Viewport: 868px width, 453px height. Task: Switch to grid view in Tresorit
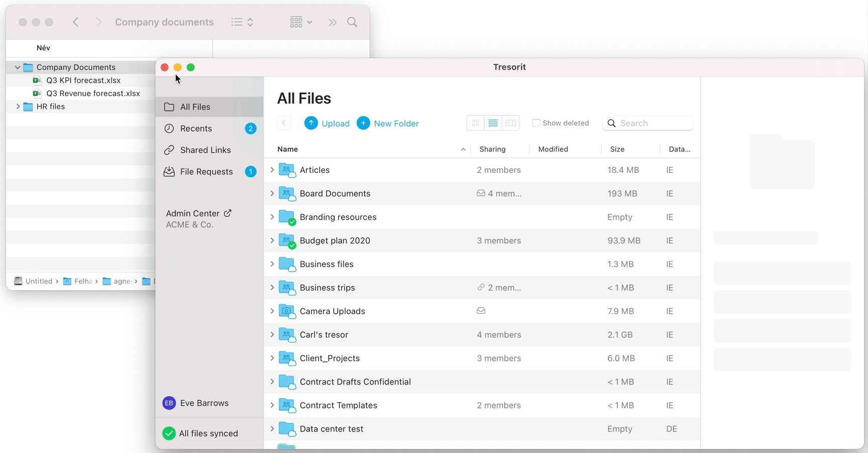(475, 123)
